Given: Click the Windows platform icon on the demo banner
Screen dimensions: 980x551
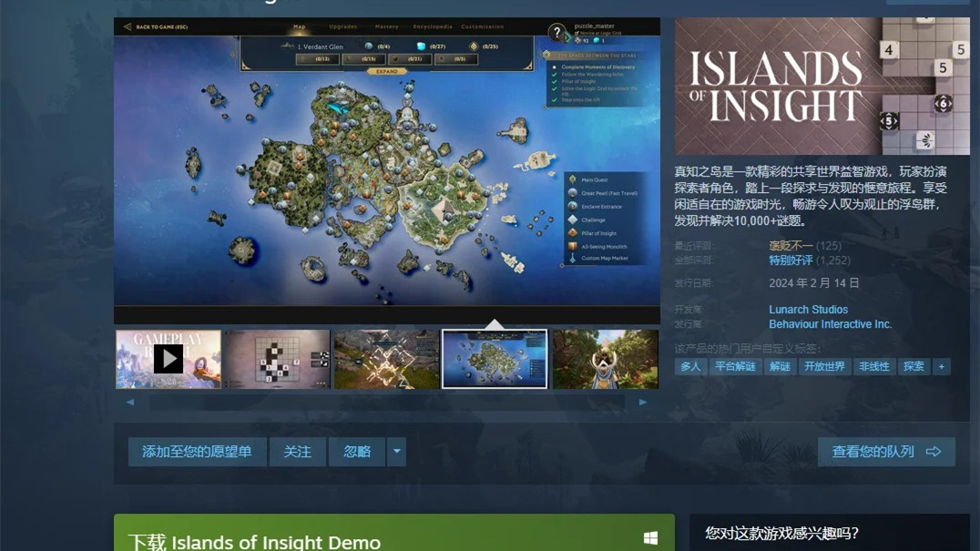Looking at the screenshot, I should tap(650, 538).
